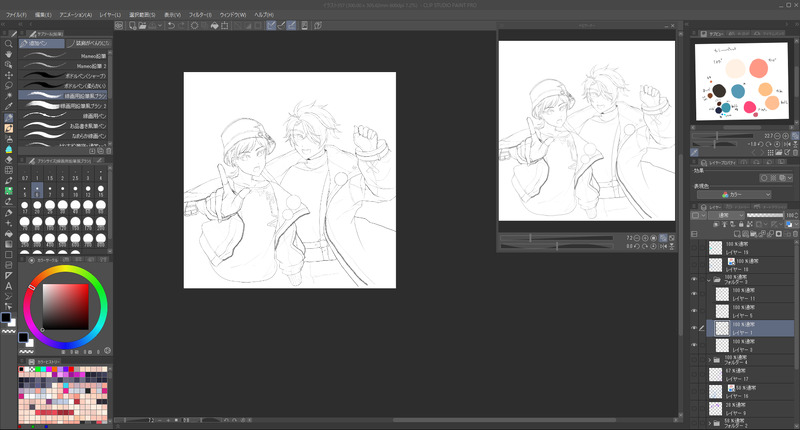Click the Redo arrow in command bar
Screen dimensions: 800x430
[x=183, y=26]
